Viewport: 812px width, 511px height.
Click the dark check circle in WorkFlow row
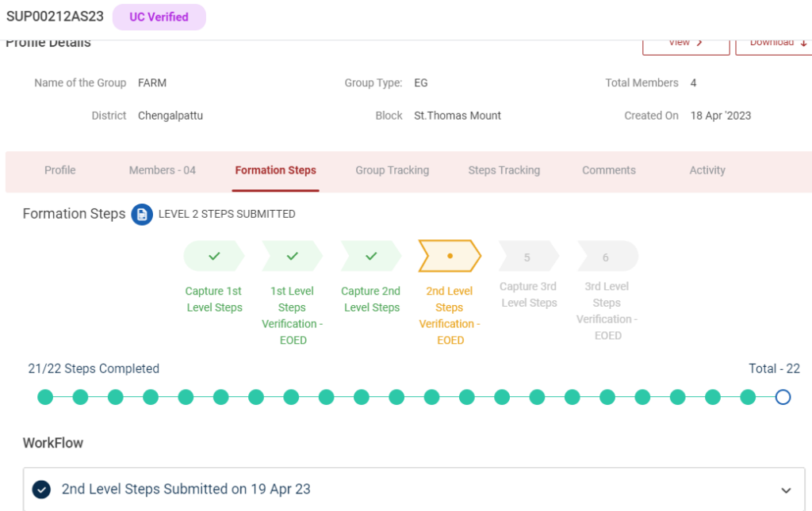41,490
